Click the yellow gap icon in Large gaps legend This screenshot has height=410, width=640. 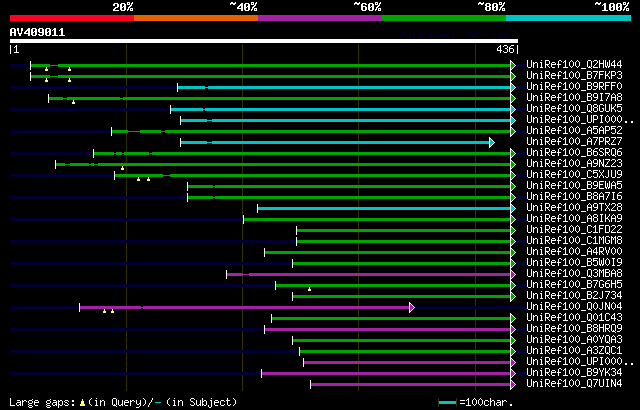[82, 403]
